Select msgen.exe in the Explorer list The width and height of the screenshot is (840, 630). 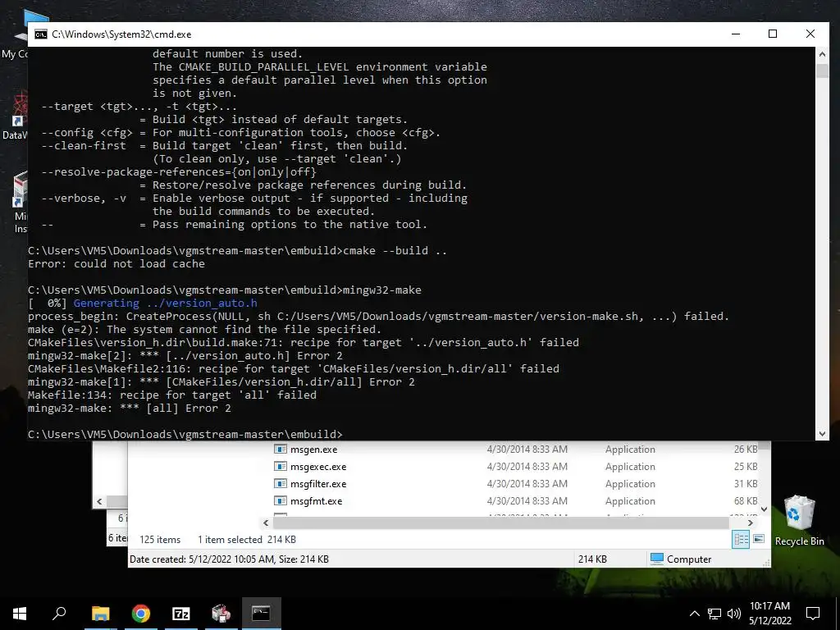[313, 450]
